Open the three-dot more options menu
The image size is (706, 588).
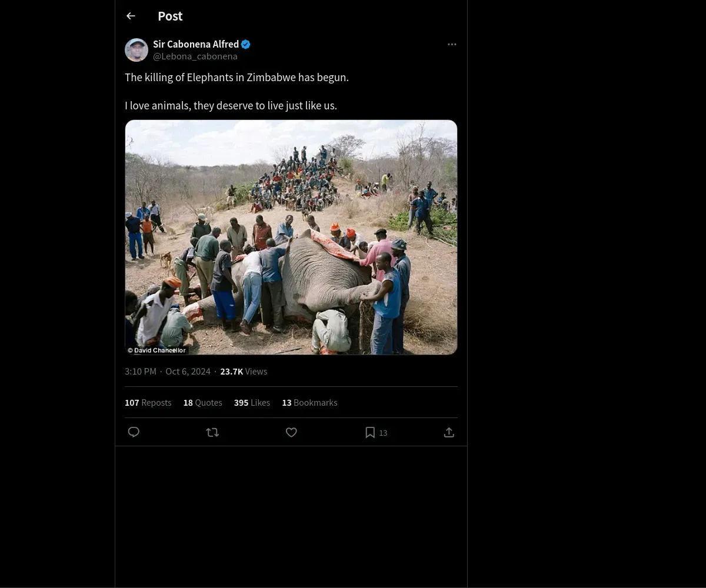(x=452, y=45)
